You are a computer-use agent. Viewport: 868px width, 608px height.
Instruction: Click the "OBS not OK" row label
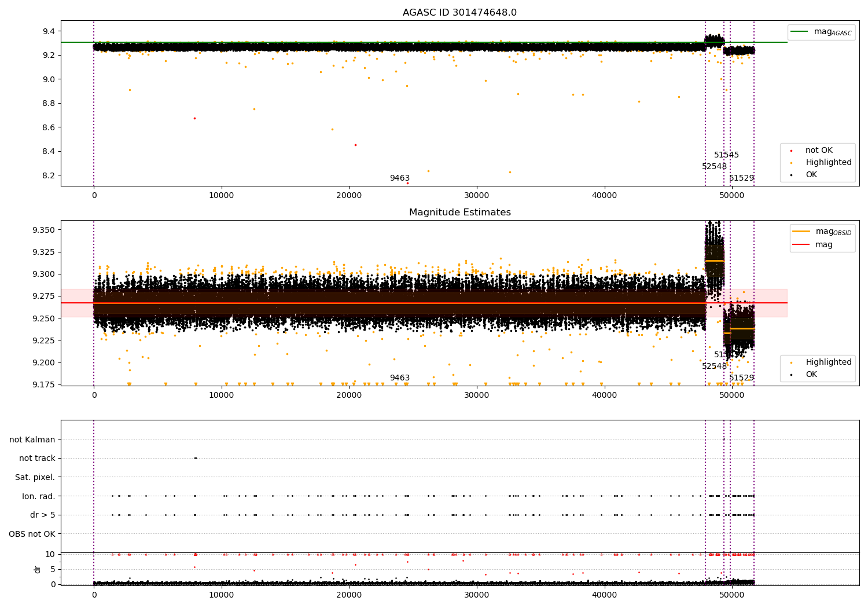click(32, 534)
